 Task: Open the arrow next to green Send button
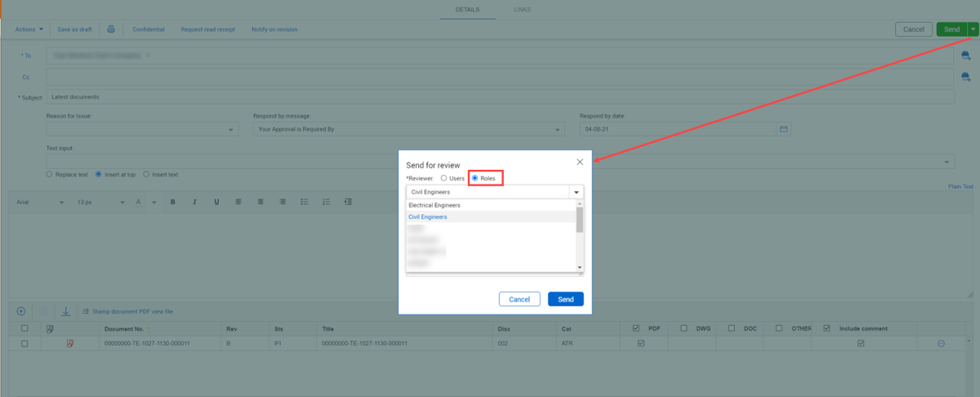(x=973, y=29)
